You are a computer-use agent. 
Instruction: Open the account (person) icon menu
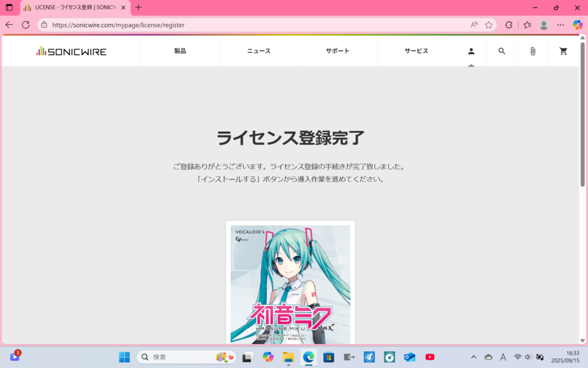point(471,51)
